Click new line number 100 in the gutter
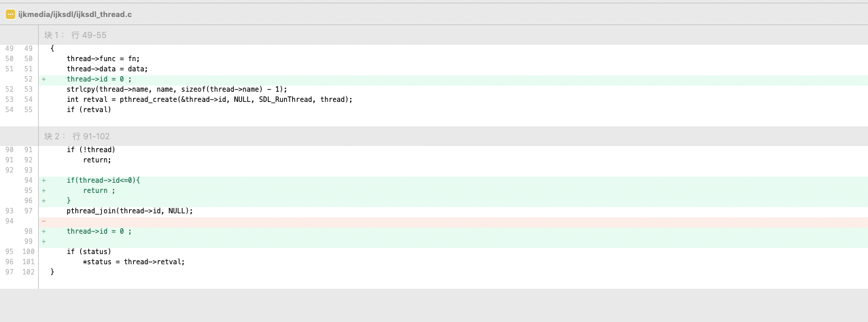Screen dimensions: 868x322 point(28,251)
